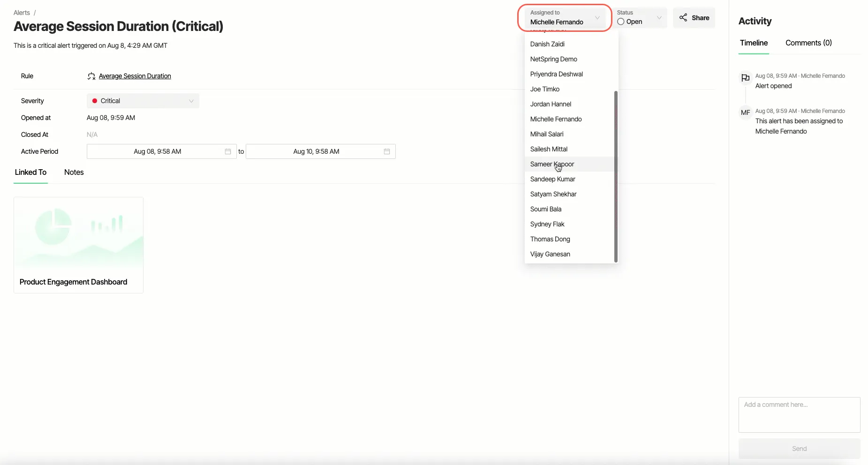This screenshot has width=868, height=465.
Task: Click the rule icon beside Average Session Duration
Action: 91,76
